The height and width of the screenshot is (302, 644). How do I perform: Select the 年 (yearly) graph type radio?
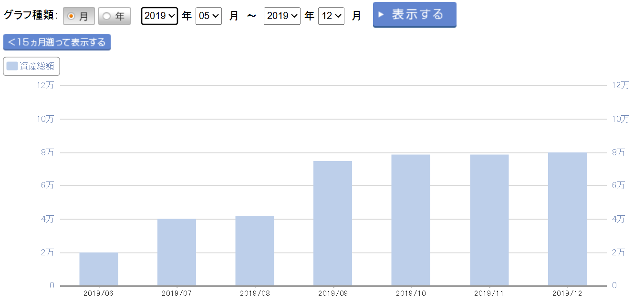(114, 16)
